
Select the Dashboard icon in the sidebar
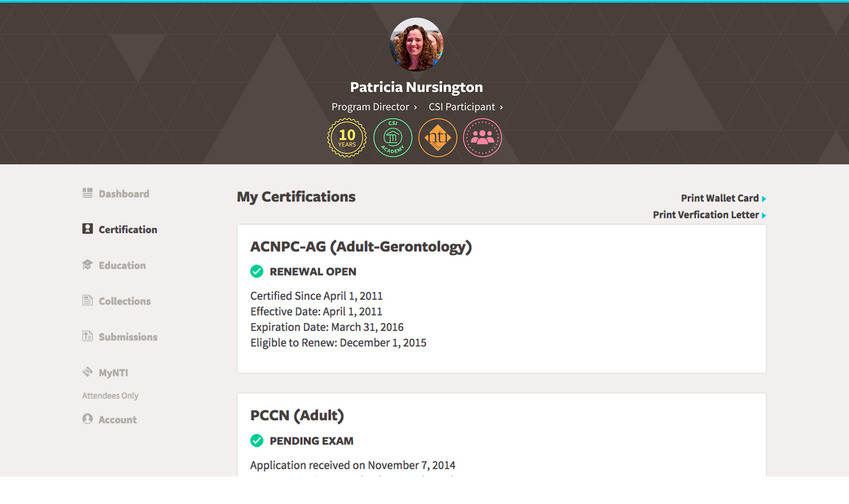tap(87, 192)
